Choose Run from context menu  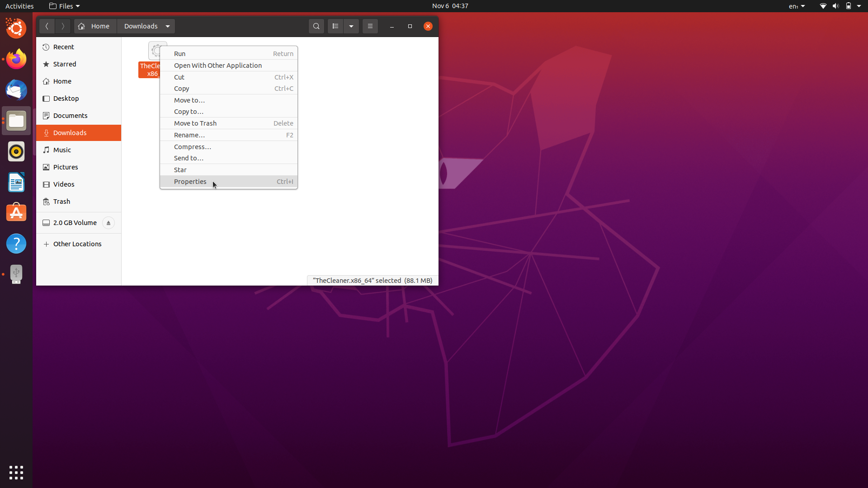(x=229, y=54)
